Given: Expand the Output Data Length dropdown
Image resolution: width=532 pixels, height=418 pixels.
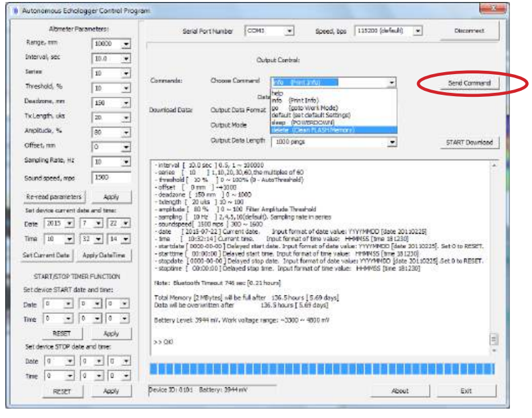Looking at the screenshot, I should [x=392, y=142].
